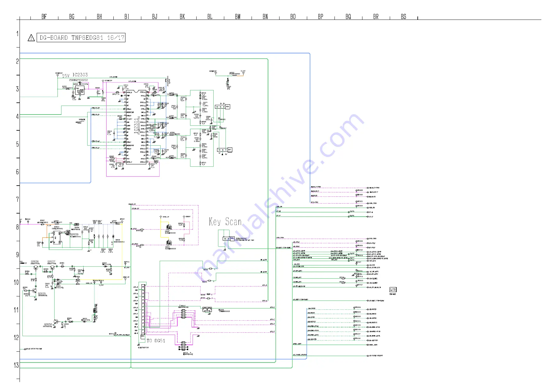Click row number "7" on left ruler
The width and height of the screenshot is (555, 392).
pyautogui.click(x=17, y=200)
